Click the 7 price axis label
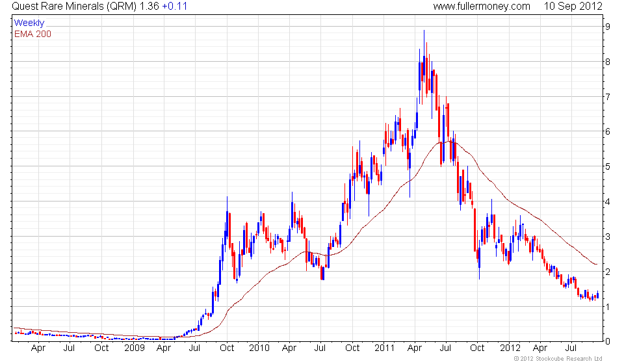Screen dimensions: 637x364 coord(607,97)
